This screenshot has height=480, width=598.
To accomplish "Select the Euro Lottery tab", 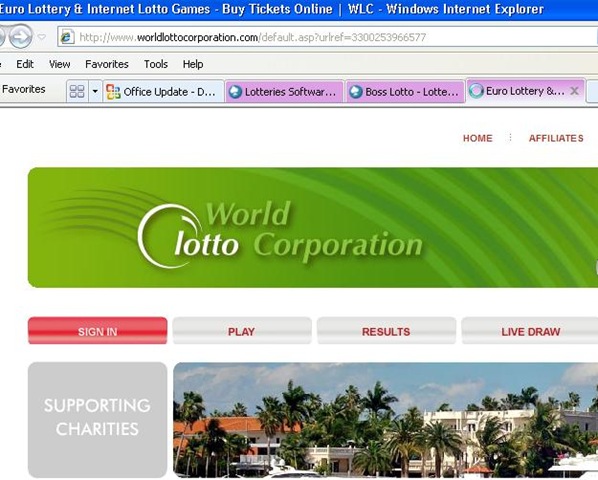I will tap(525, 91).
